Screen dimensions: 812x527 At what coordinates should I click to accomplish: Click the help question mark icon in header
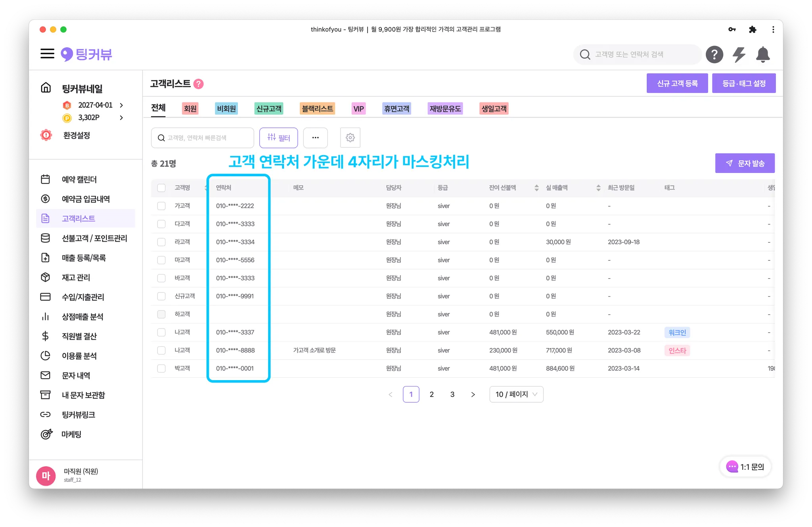tap(714, 54)
